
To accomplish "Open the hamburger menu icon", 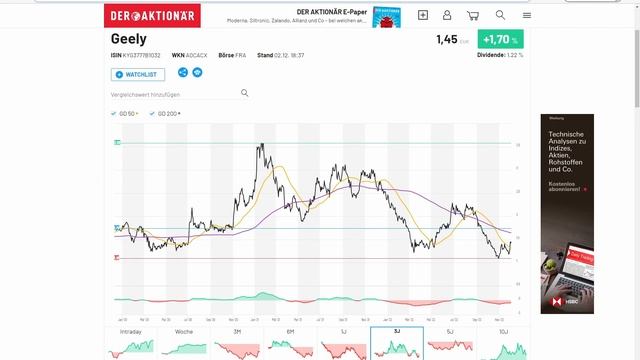I will pos(527,15).
